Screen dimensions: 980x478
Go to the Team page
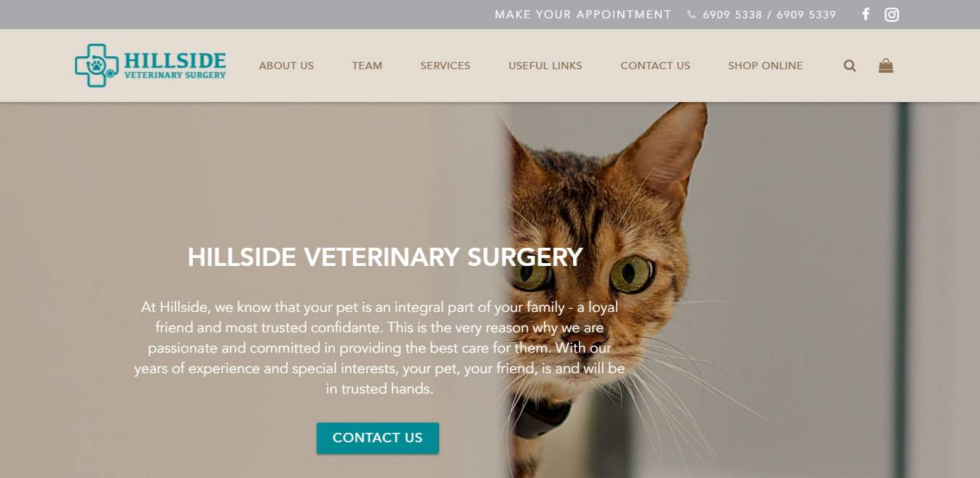pyautogui.click(x=367, y=66)
